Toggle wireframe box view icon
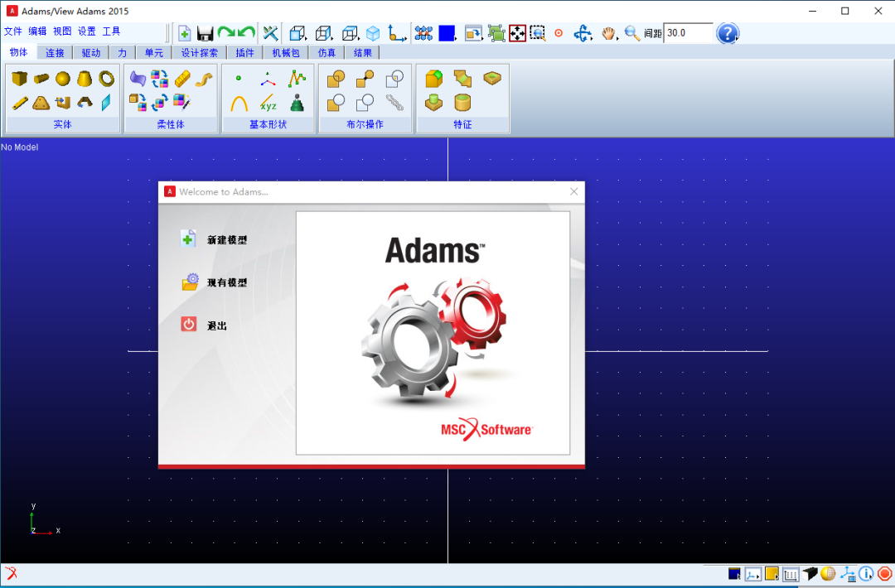Viewport: 895px width, 588px height. (x=324, y=33)
